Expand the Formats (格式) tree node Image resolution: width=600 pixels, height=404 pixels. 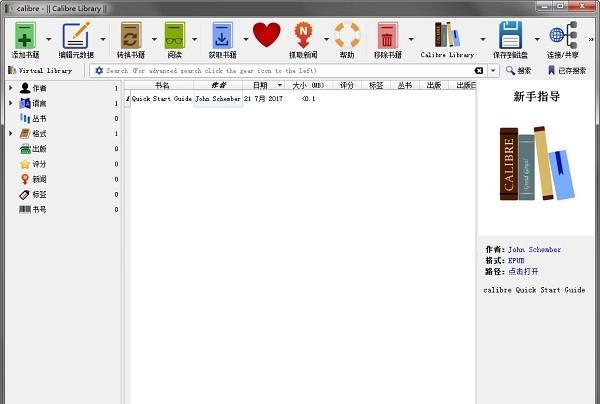point(11,134)
